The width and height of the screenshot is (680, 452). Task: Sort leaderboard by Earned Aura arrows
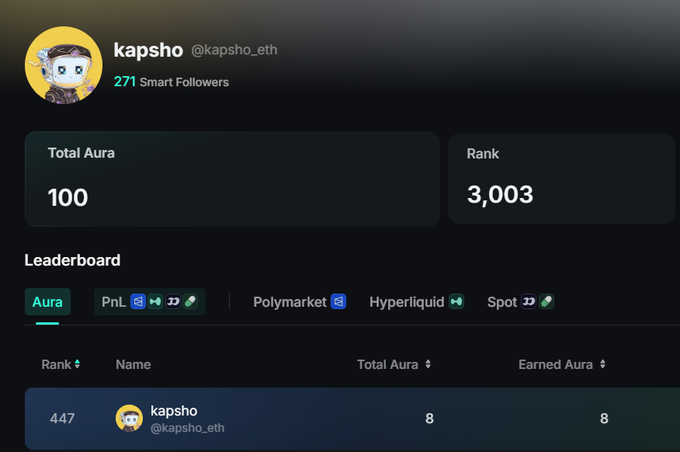tap(603, 364)
